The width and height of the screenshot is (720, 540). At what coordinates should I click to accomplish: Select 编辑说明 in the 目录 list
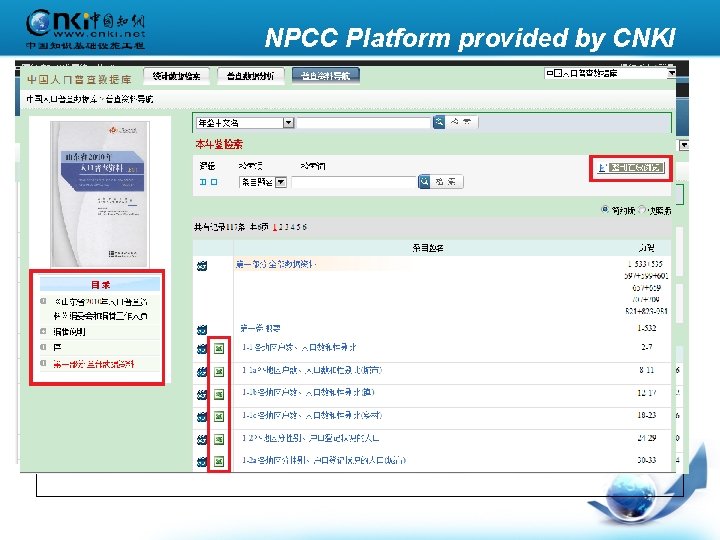click(69, 332)
